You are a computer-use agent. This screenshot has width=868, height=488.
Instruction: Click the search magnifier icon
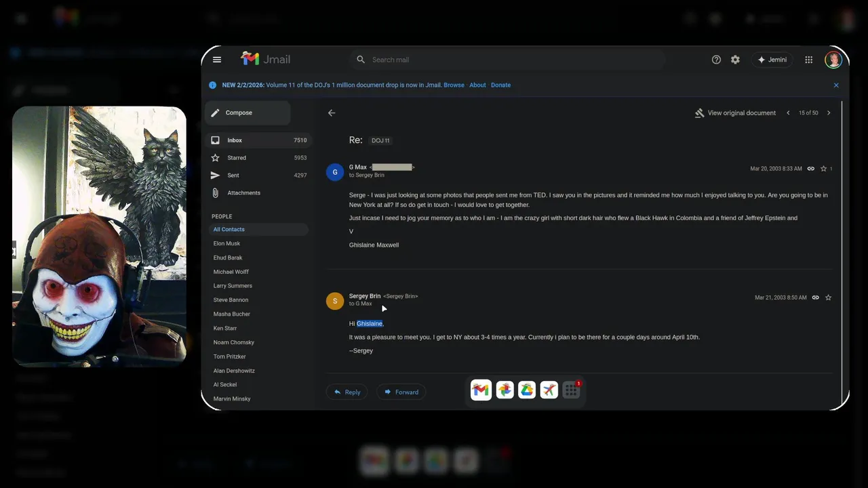tap(361, 60)
